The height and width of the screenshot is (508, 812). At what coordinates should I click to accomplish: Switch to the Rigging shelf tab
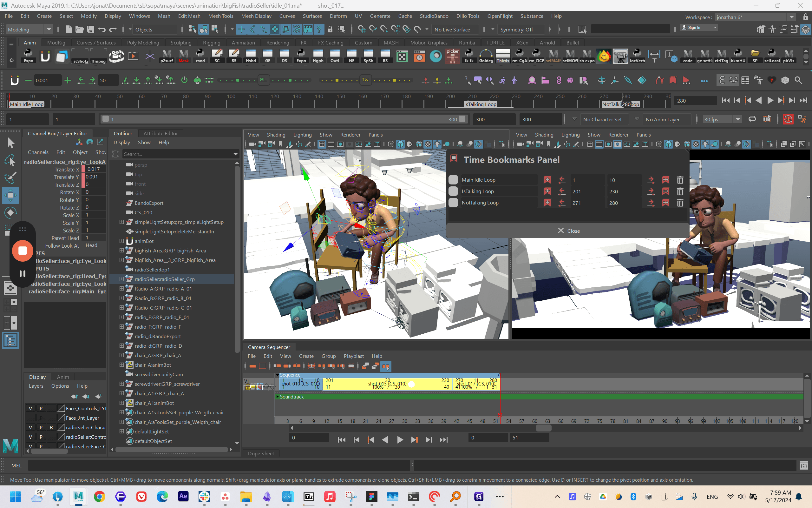coord(211,43)
